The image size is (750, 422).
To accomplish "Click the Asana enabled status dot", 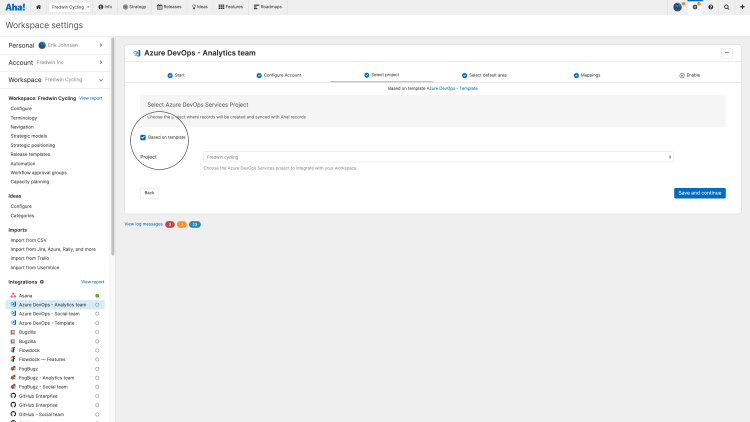I will coord(97,296).
